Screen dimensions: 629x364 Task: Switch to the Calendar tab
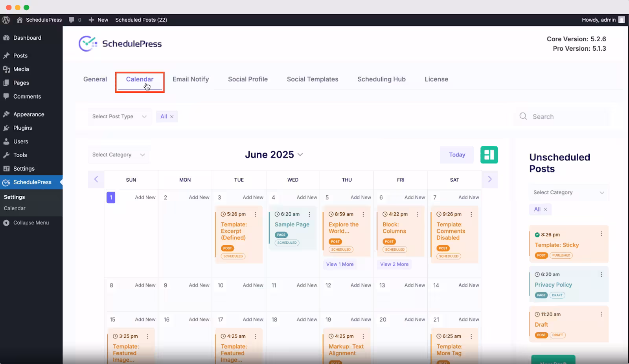(x=140, y=79)
